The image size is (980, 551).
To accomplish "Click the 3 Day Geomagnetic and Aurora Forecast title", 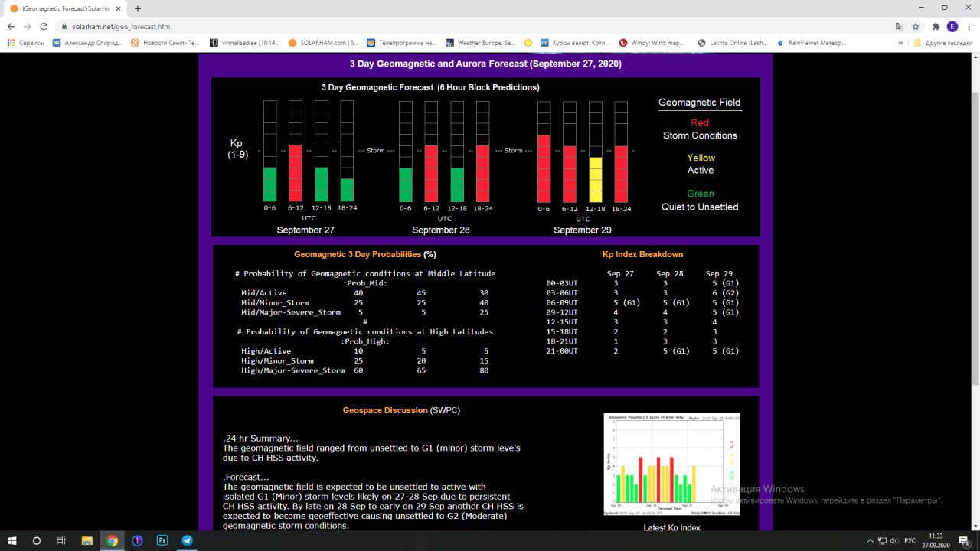I will point(485,64).
